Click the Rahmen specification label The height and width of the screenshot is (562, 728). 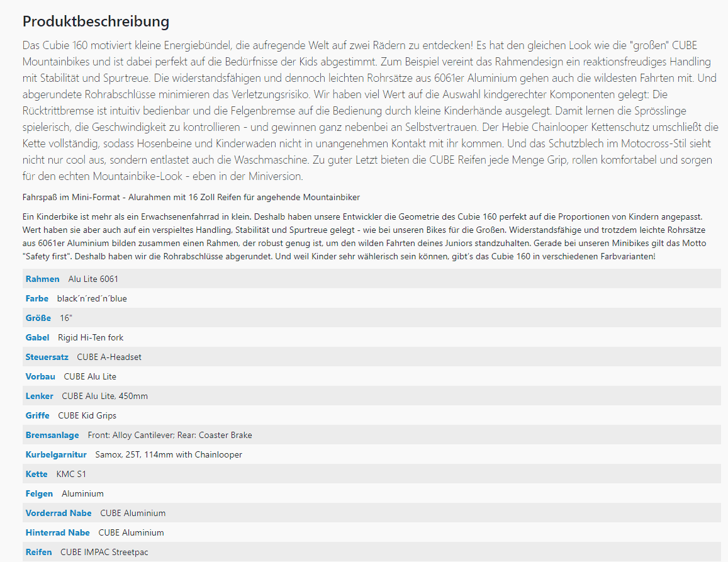(42, 279)
